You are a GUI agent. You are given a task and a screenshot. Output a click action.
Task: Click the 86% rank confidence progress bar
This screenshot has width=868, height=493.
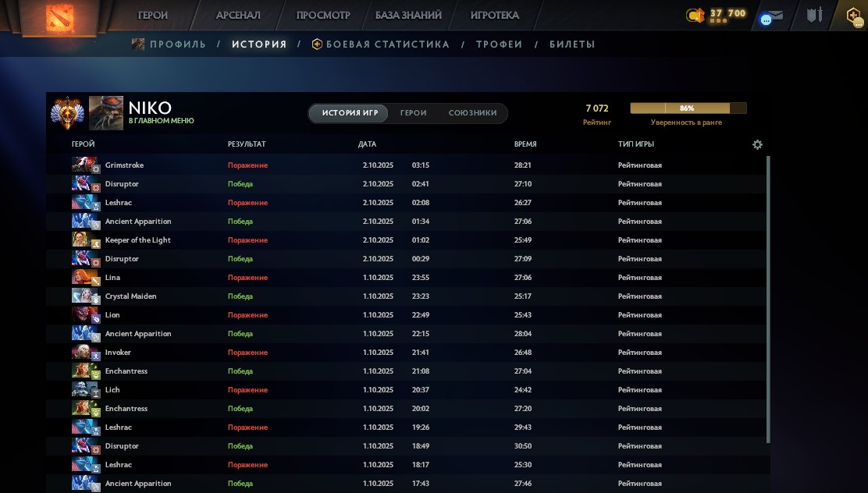(x=688, y=108)
